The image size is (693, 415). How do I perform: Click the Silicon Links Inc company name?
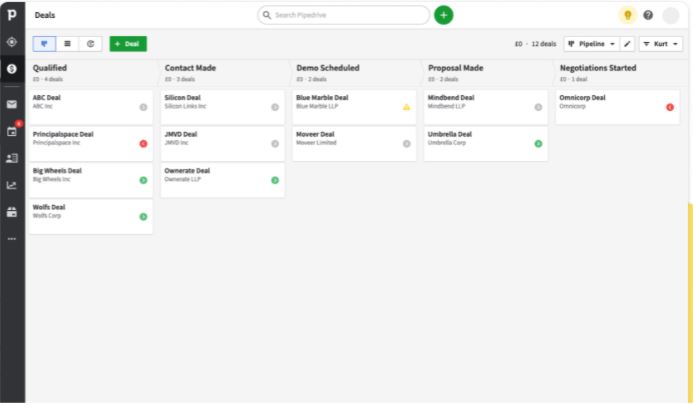pos(185,107)
